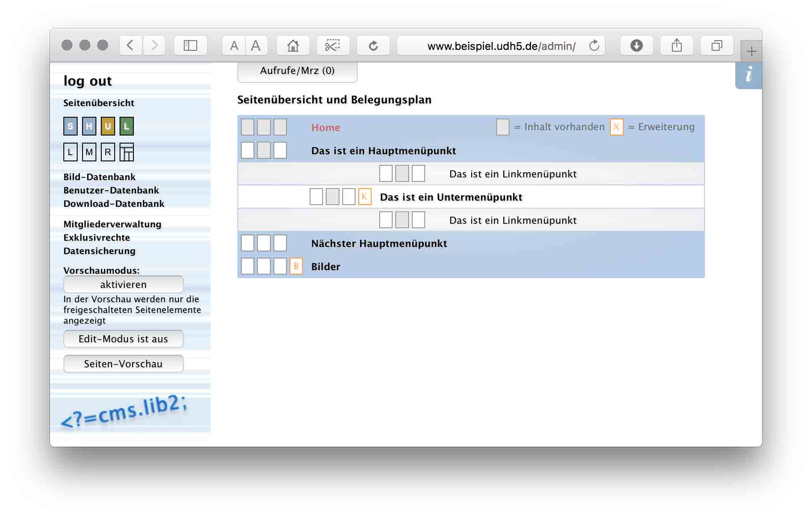Click the blue S icon in sidebar
Image resolution: width=812 pixels, height=518 pixels.
click(x=70, y=126)
